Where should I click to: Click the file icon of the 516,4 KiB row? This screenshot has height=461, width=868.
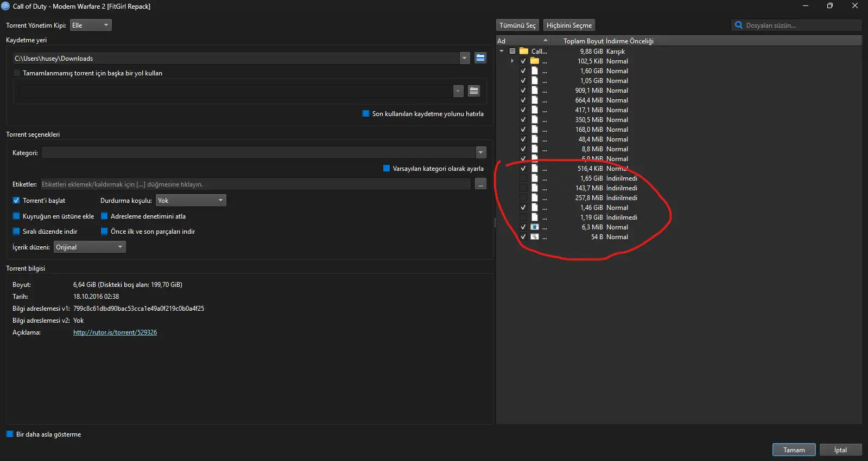tap(535, 168)
